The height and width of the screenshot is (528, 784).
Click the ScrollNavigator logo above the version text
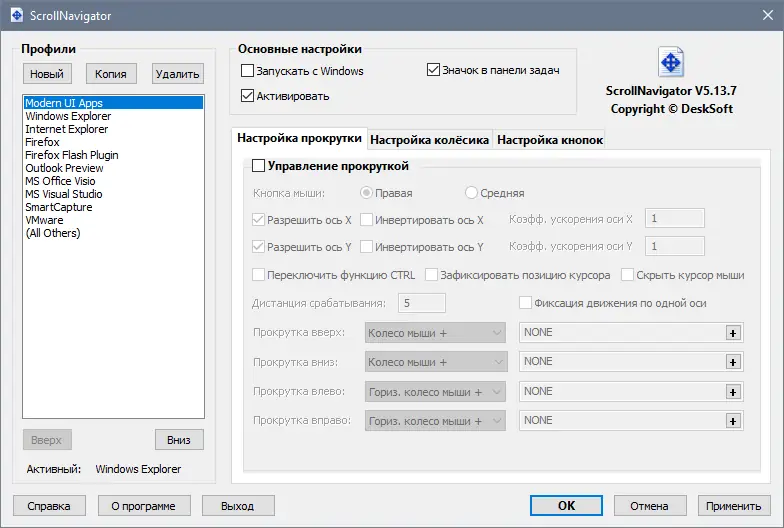(x=671, y=62)
